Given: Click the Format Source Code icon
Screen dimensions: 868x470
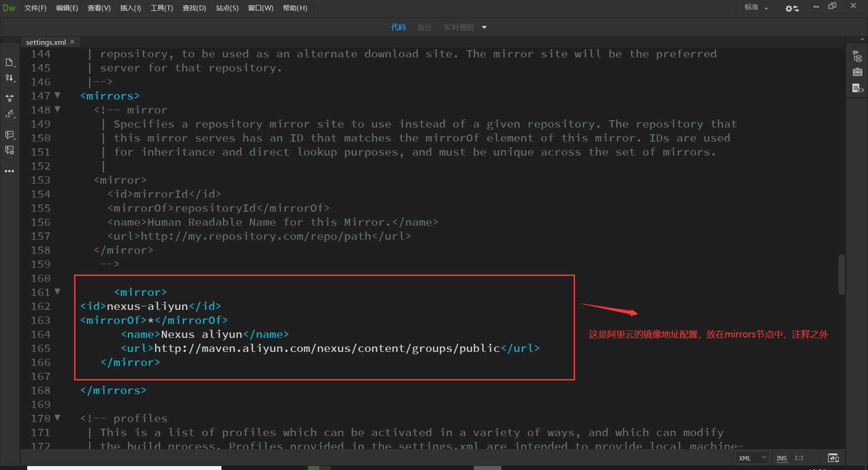Looking at the screenshot, I should point(9,114).
